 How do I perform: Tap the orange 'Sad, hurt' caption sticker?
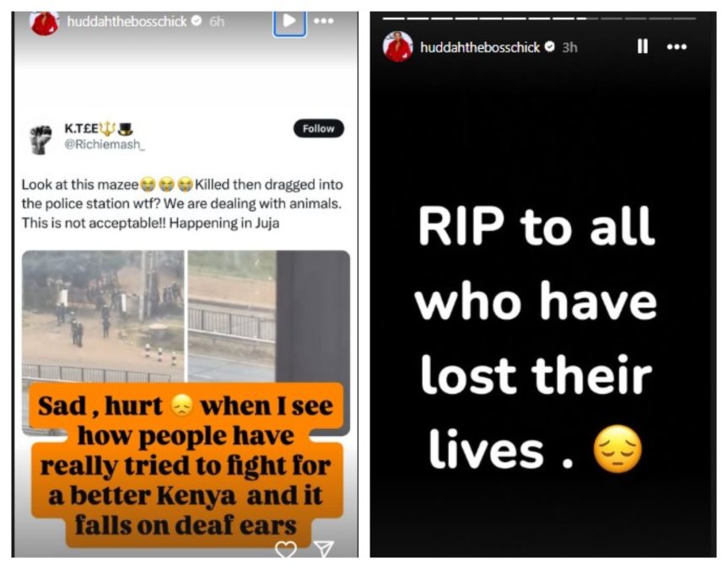coord(186,465)
